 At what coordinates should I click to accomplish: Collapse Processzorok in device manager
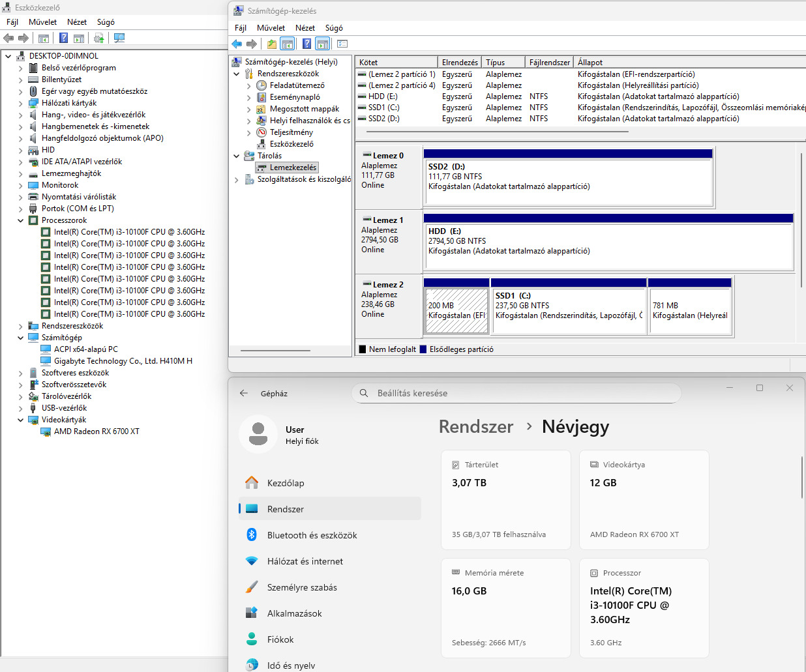pos(20,220)
